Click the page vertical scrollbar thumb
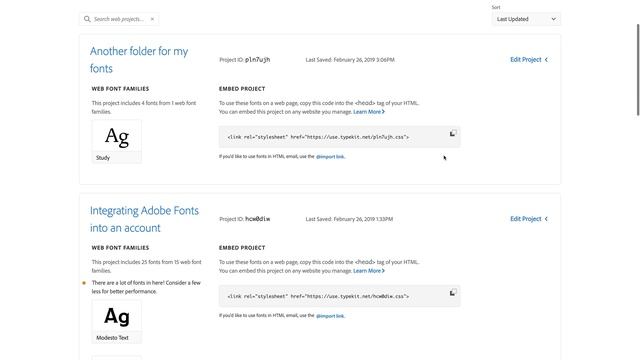Screen dimensions: 640x360 click(638, 70)
